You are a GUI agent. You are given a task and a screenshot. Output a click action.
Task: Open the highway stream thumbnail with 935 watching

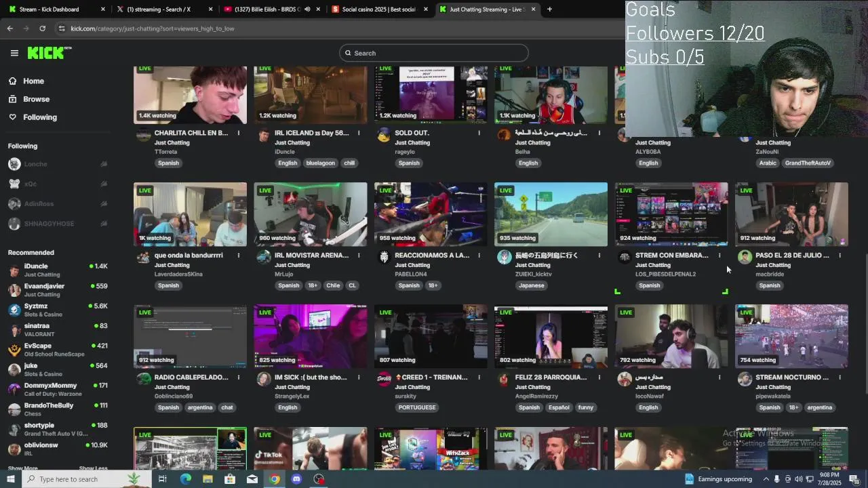pyautogui.click(x=551, y=214)
